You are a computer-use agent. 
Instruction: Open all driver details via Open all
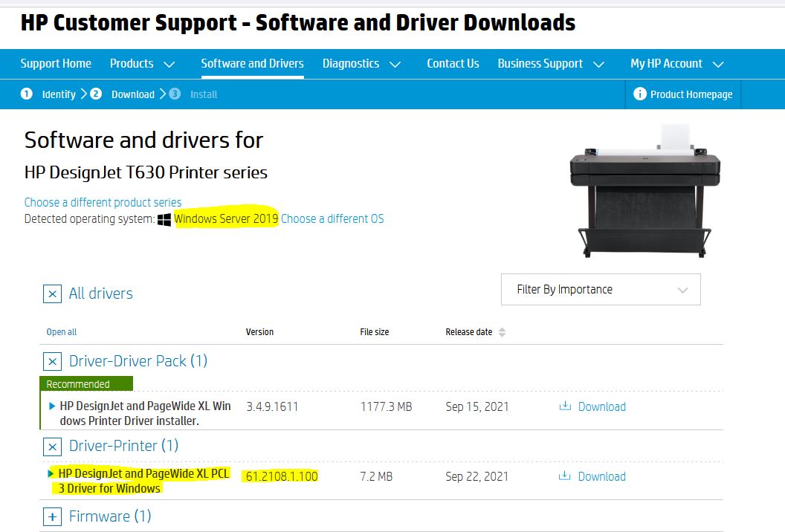coord(61,332)
